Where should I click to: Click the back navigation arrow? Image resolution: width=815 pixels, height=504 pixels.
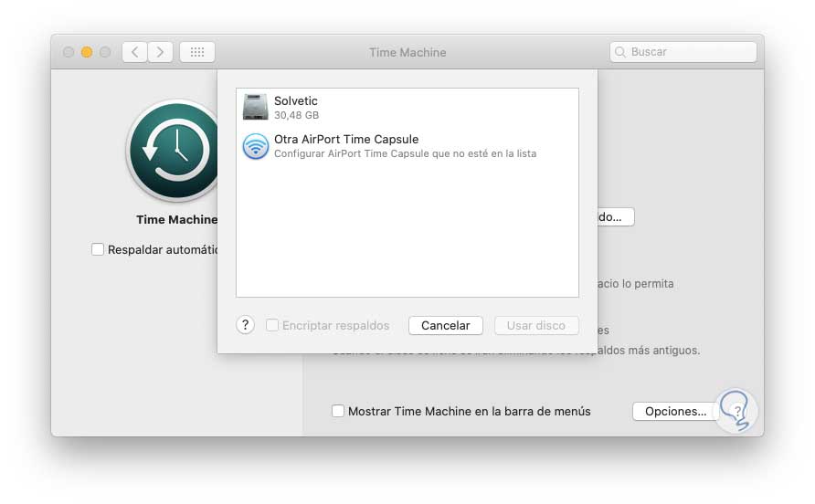(134, 52)
